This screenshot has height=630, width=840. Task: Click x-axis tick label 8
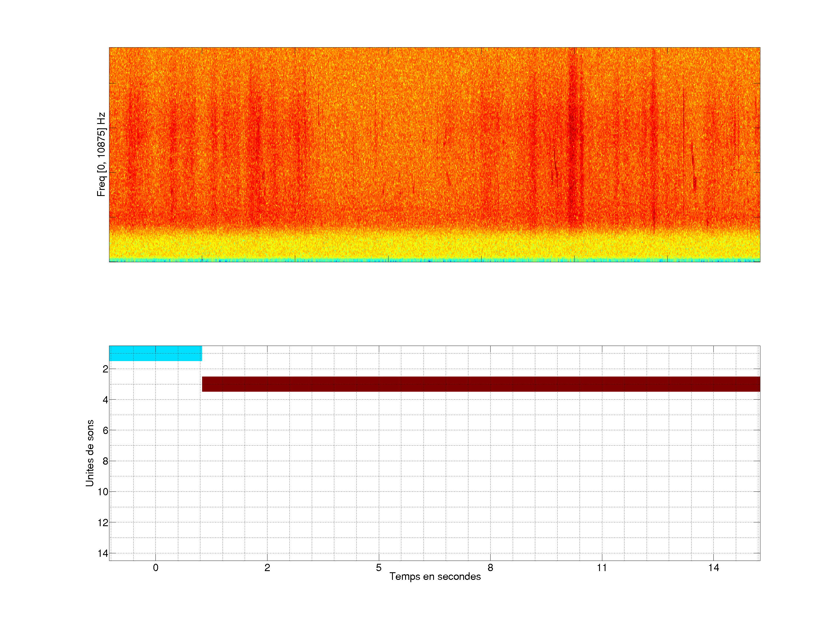click(490, 568)
